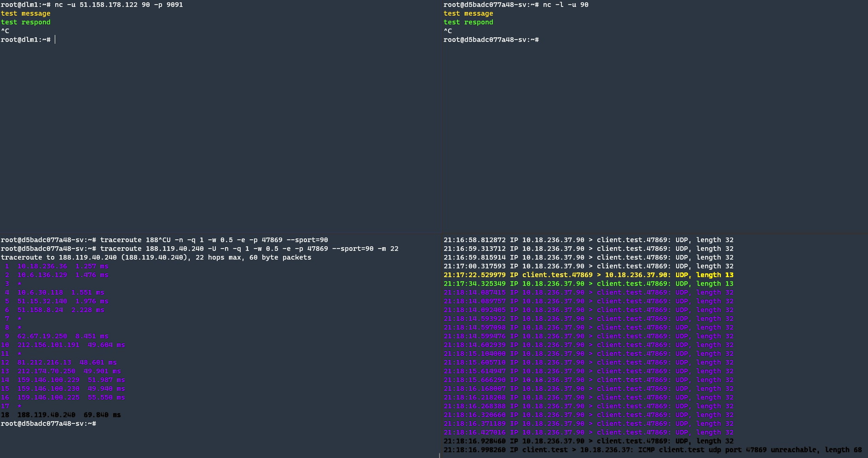Click the first tcpdump line at 21:16:58.812872
Screen dimensions: 868x458
(x=588, y=240)
